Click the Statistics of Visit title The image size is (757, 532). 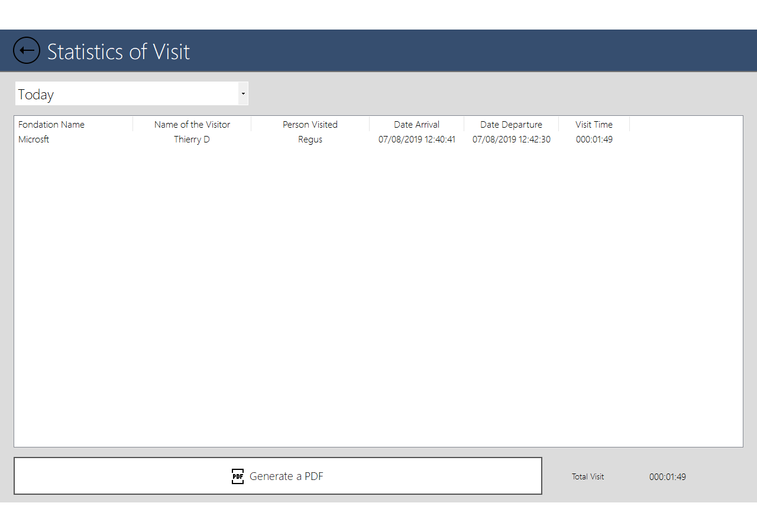pos(118,51)
